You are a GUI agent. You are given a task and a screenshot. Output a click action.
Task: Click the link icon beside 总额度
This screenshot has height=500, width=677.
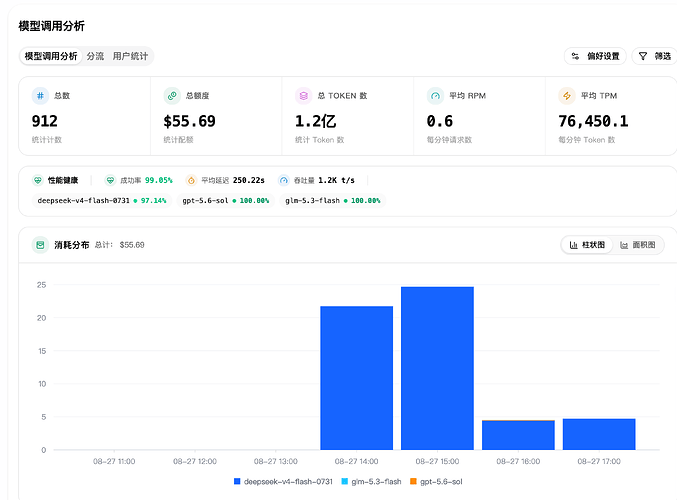[172, 95]
